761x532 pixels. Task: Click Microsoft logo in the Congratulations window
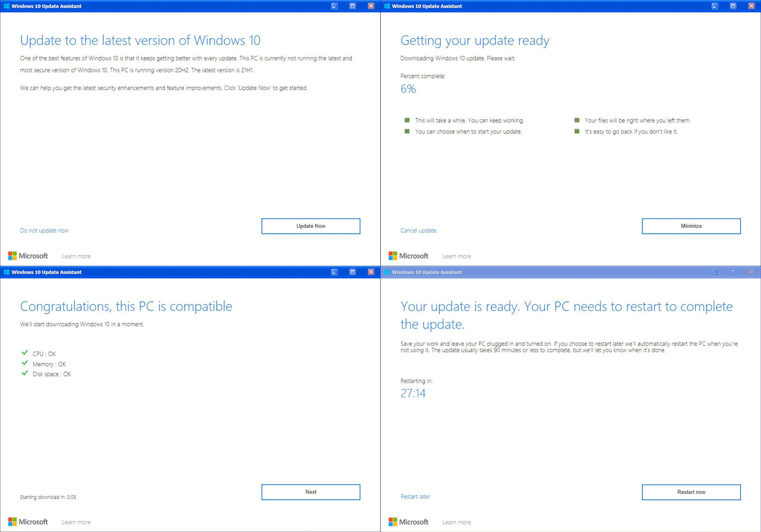(28, 522)
